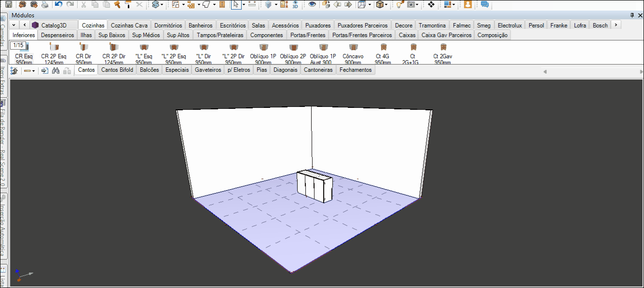
Task: Click the Delete X icon
Action: (x=139, y=4)
